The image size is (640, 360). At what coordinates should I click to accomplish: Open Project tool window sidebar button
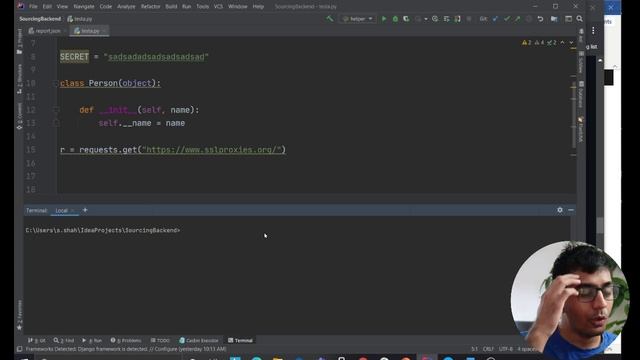(20, 41)
